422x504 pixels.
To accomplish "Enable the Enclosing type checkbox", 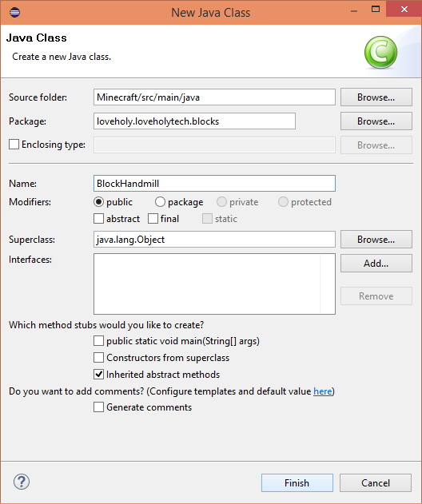I will coord(14,145).
